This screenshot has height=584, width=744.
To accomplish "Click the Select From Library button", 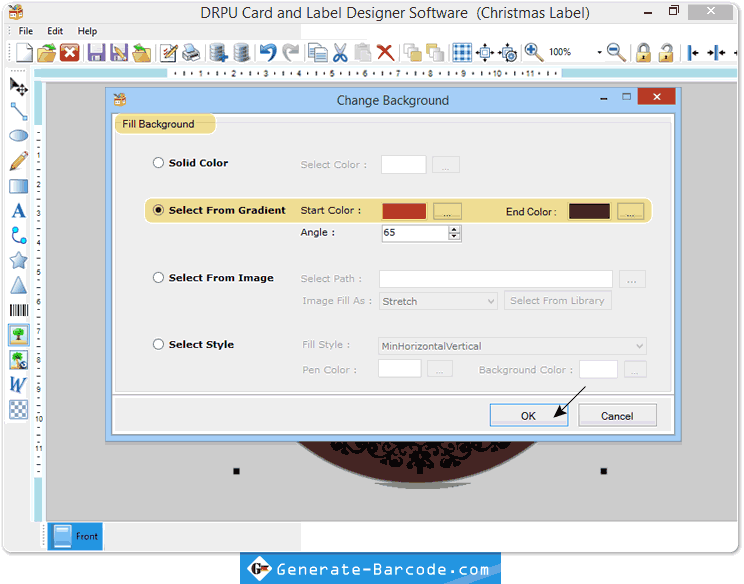I will pos(557,301).
